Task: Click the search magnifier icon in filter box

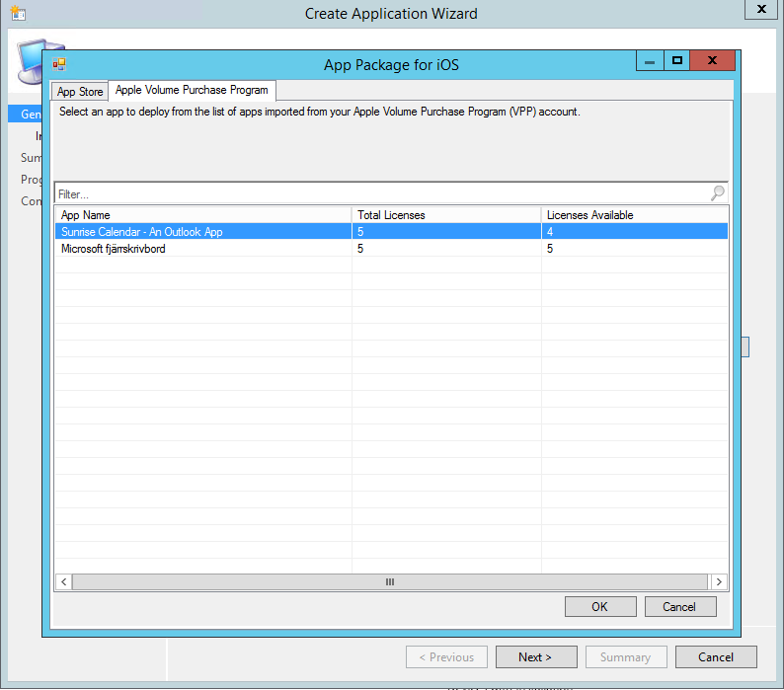Action: coord(717,193)
